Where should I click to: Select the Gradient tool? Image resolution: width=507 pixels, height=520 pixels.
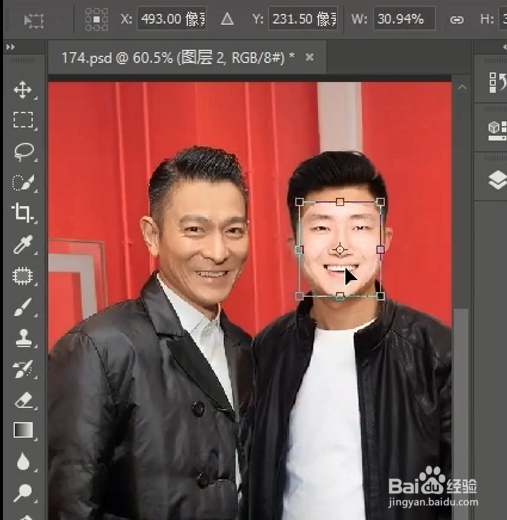(x=23, y=430)
